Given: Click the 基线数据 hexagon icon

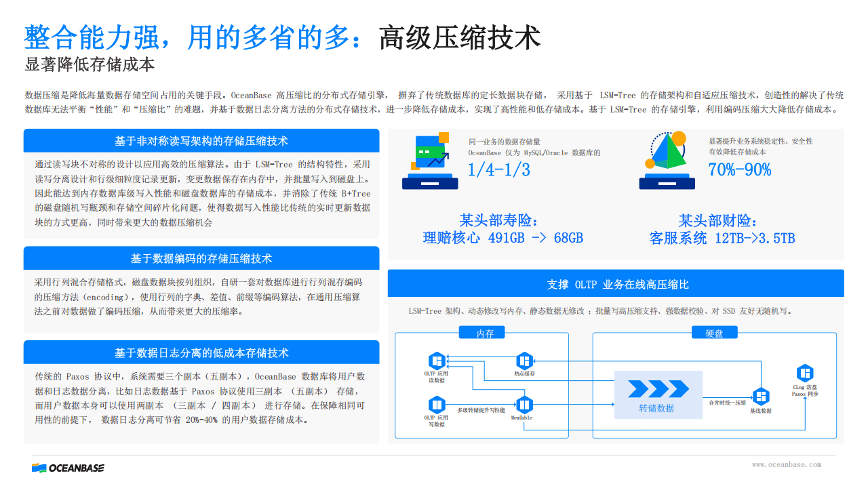Looking at the screenshot, I should 761,396.
